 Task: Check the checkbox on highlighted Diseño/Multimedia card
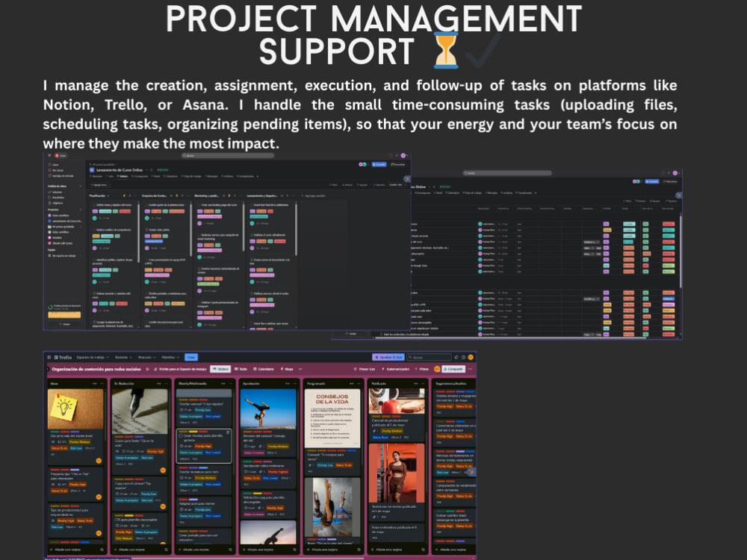(181, 436)
